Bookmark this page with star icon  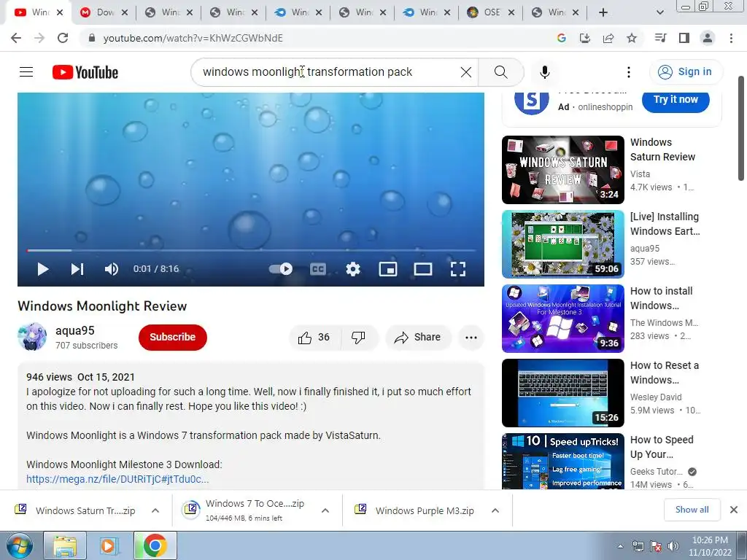[632, 38]
